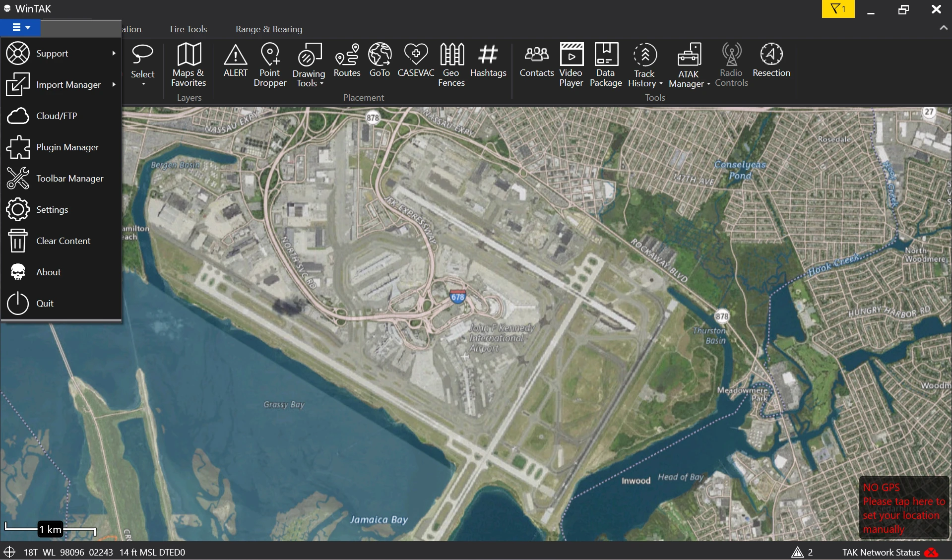The height and width of the screenshot is (560, 952).
Task: Open the About entry
Action: (61, 272)
